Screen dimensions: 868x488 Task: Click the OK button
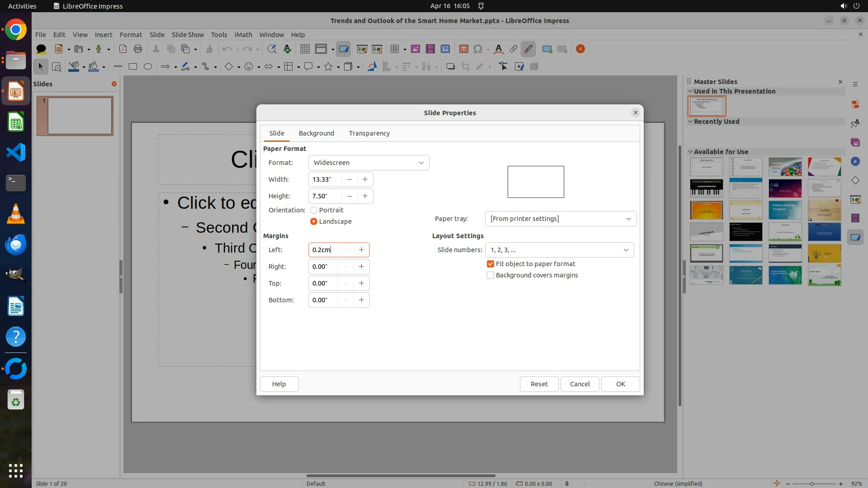620,384
